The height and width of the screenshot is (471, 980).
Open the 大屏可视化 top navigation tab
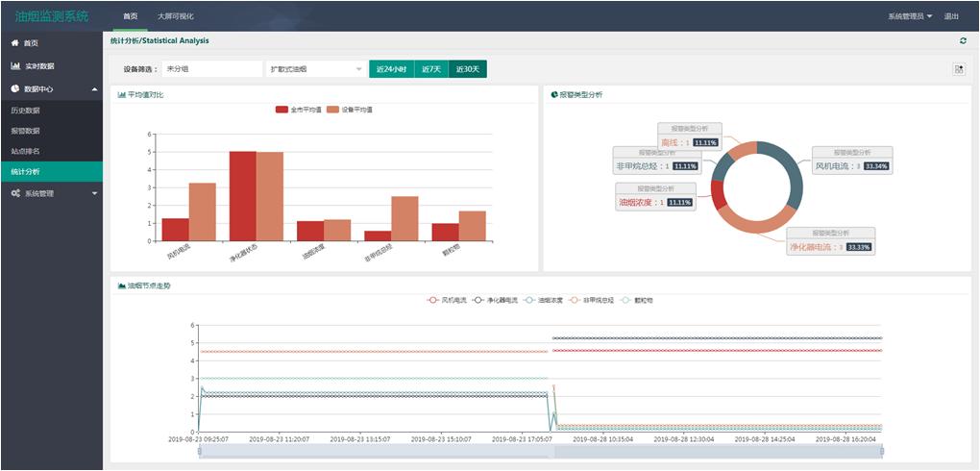pos(175,16)
